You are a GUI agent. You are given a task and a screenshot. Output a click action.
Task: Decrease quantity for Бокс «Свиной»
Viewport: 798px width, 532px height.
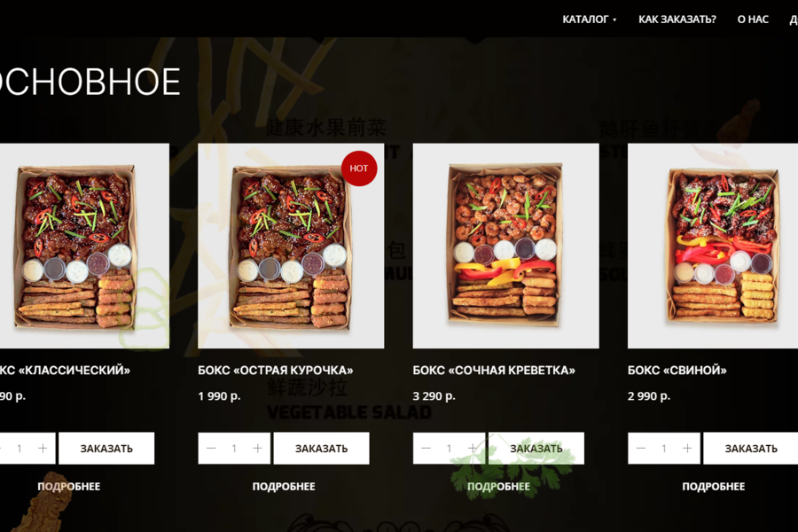pos(641,448)
